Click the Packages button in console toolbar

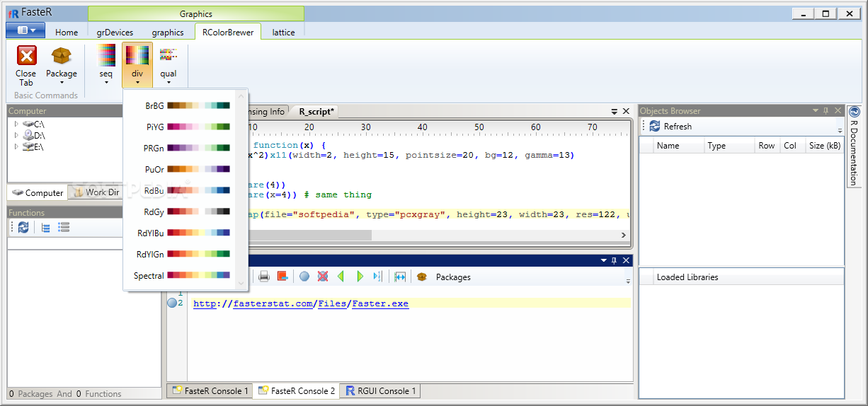point(453,277)
